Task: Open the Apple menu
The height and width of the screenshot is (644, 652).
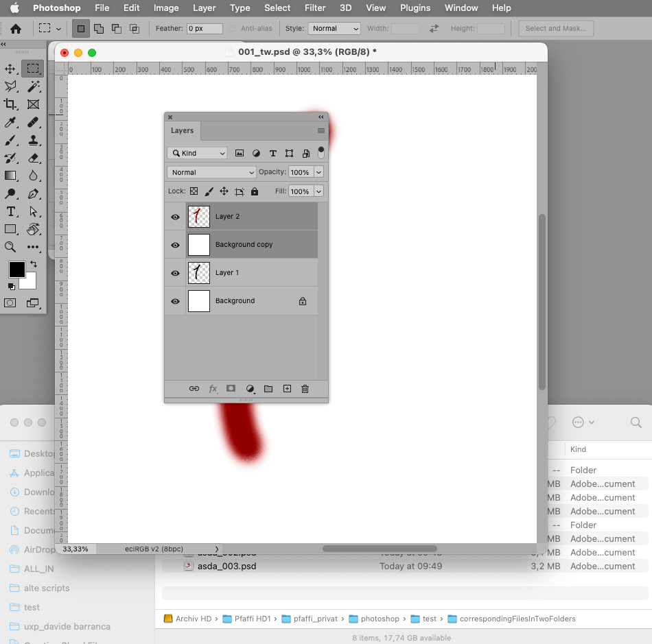Action: pyautogui.click(x=14, y=8)
